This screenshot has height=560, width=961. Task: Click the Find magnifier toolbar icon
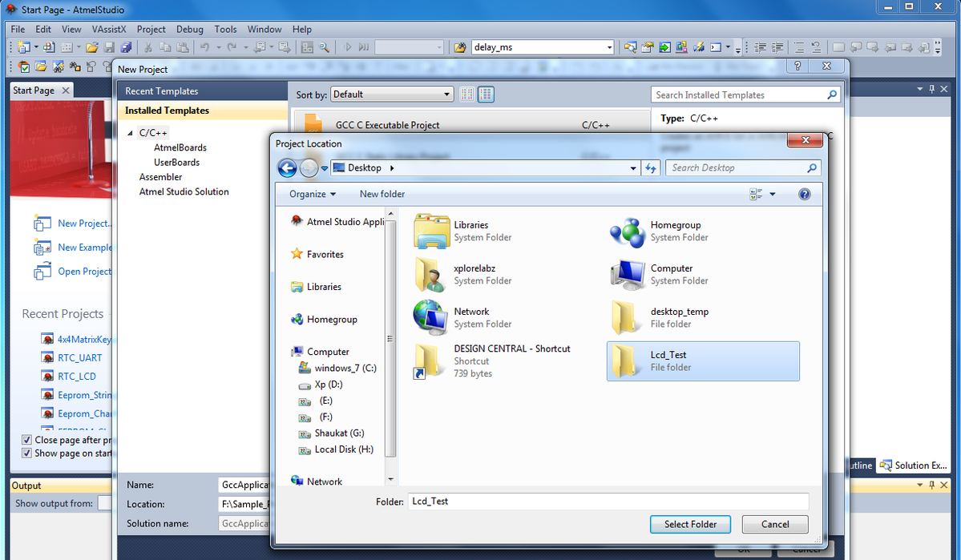pos(325,47)
